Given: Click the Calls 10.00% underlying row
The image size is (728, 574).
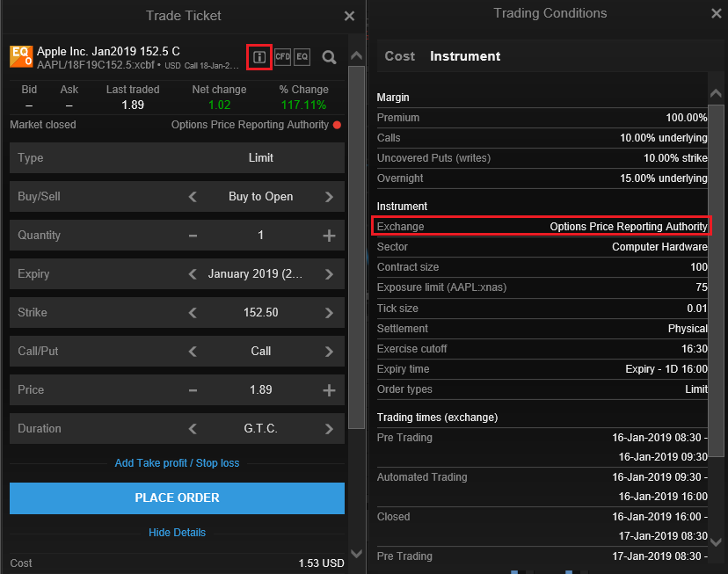Looking at the screenshot, I should 542,138.
